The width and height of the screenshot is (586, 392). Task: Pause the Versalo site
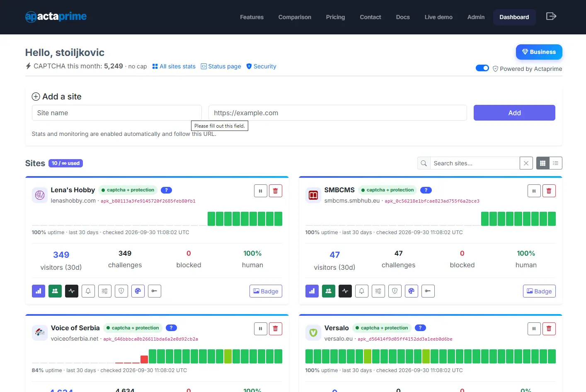coord(534,329)
